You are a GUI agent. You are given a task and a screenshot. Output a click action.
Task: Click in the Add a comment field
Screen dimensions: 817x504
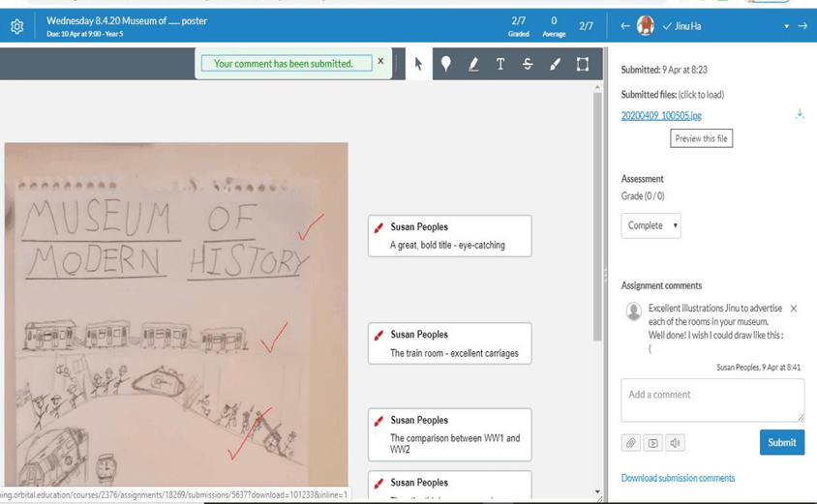pos(711,400)
